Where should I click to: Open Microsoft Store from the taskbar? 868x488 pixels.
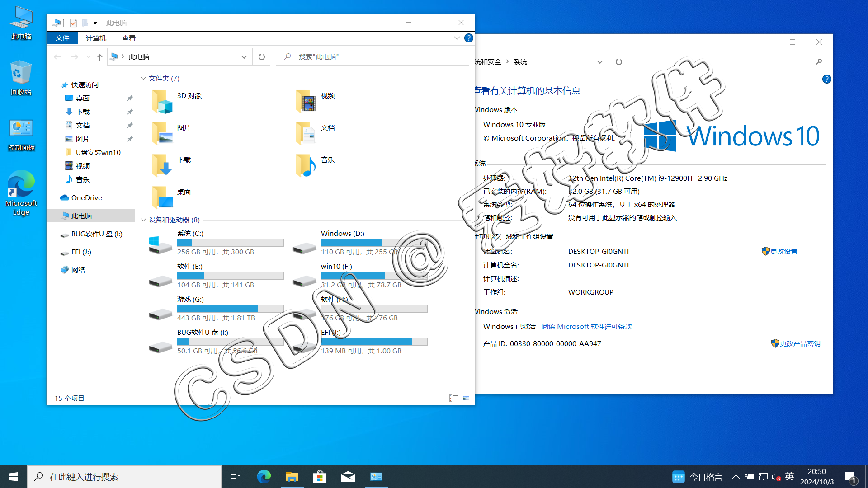[x=320, y=477]
